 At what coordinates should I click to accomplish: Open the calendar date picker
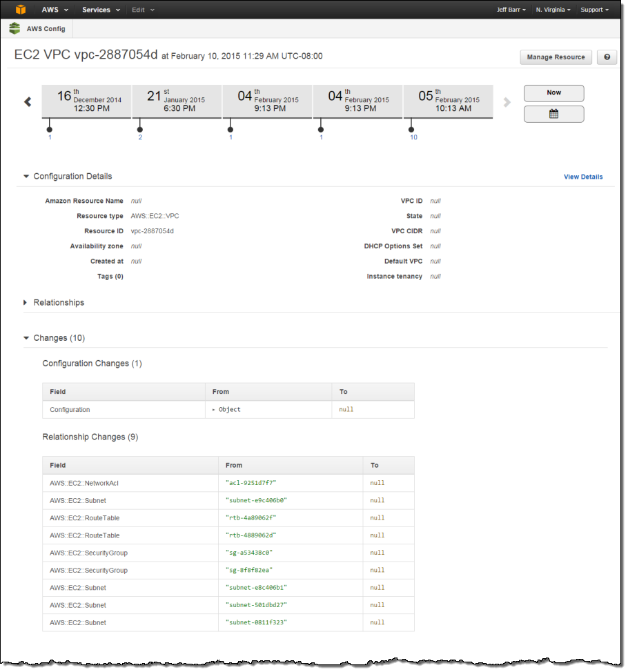(553, 114)
